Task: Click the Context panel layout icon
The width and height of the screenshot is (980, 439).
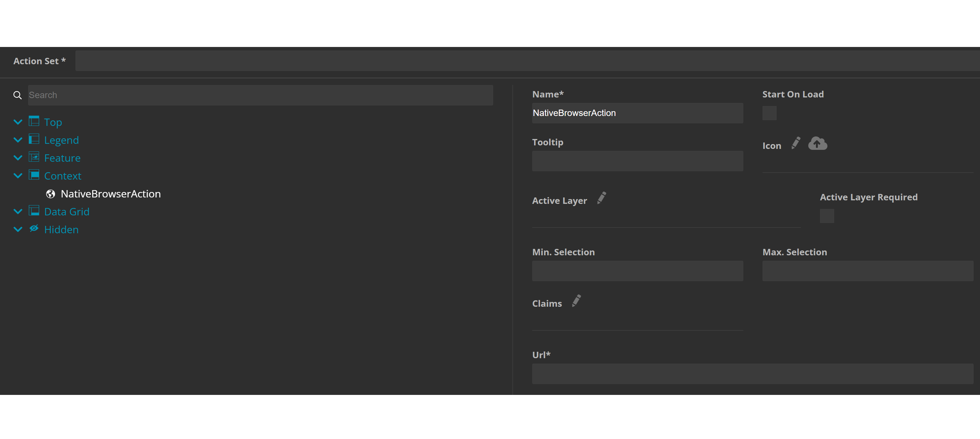Action: click(x=34, y=175)
